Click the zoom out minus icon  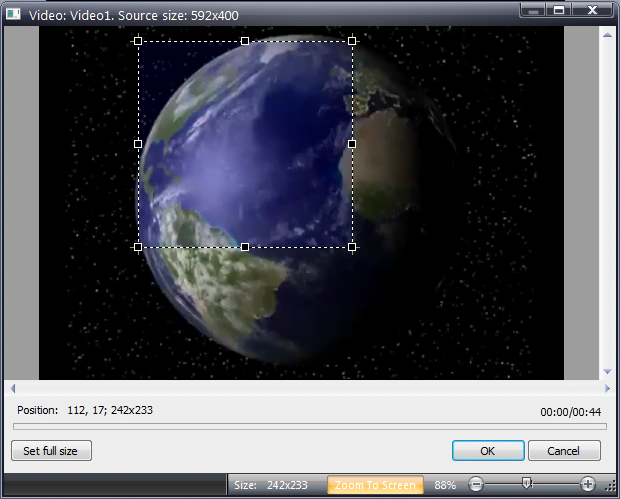pos(476,484)
